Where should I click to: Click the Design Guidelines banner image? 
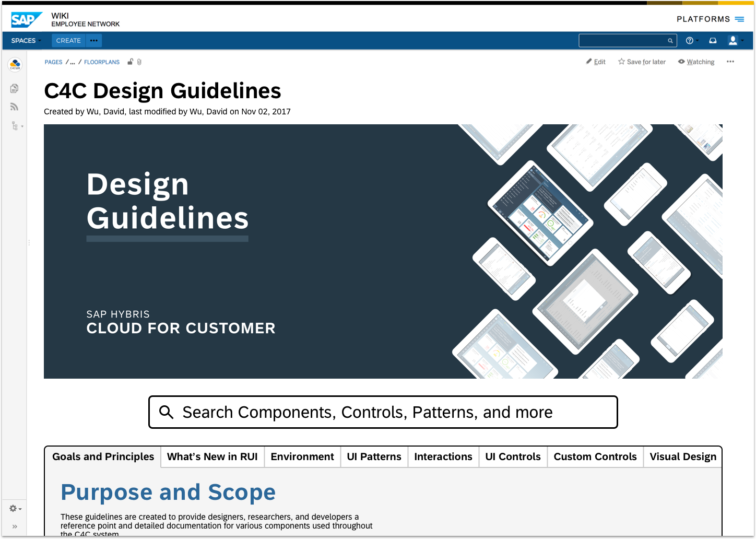383,251
